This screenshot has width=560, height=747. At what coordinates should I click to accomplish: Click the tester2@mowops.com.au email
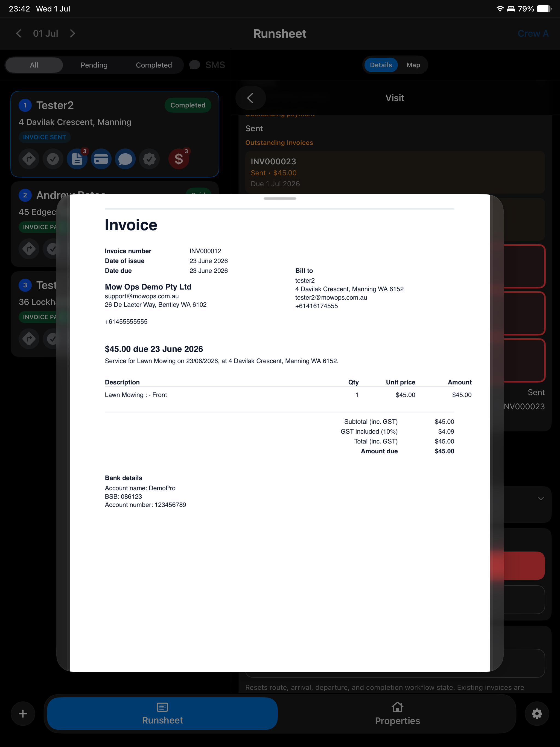(331, 297)
